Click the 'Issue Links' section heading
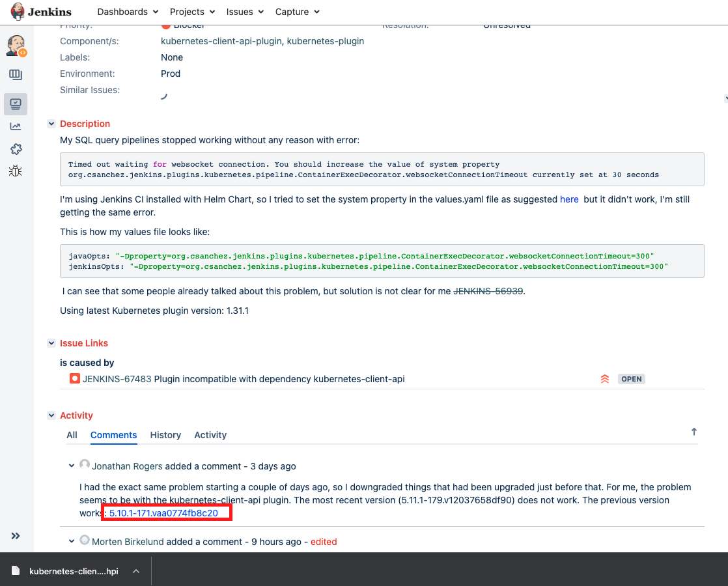 [84, 343]
